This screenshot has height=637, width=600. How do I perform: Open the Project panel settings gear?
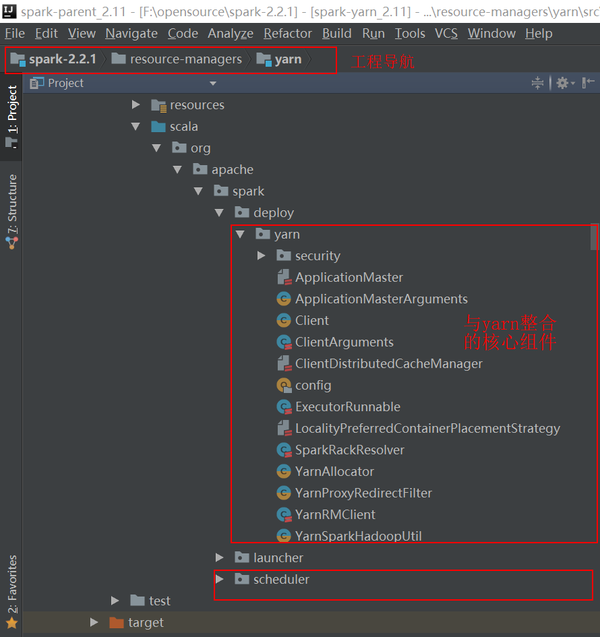coord(565,83)
